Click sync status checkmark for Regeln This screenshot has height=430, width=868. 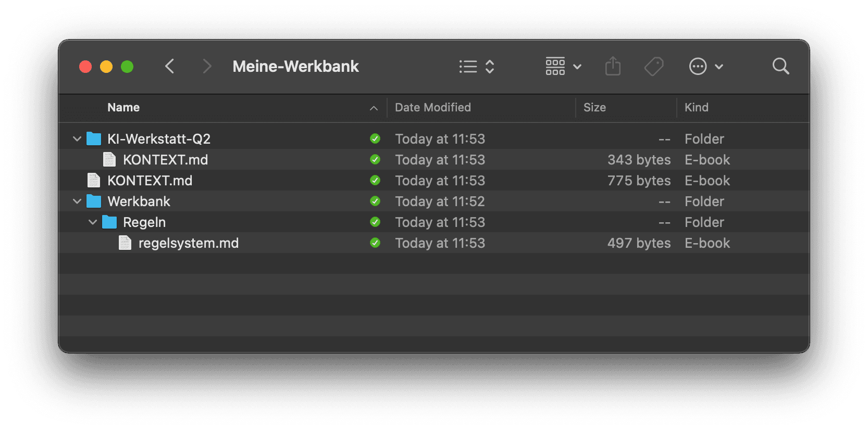click(x=375, y=222)
